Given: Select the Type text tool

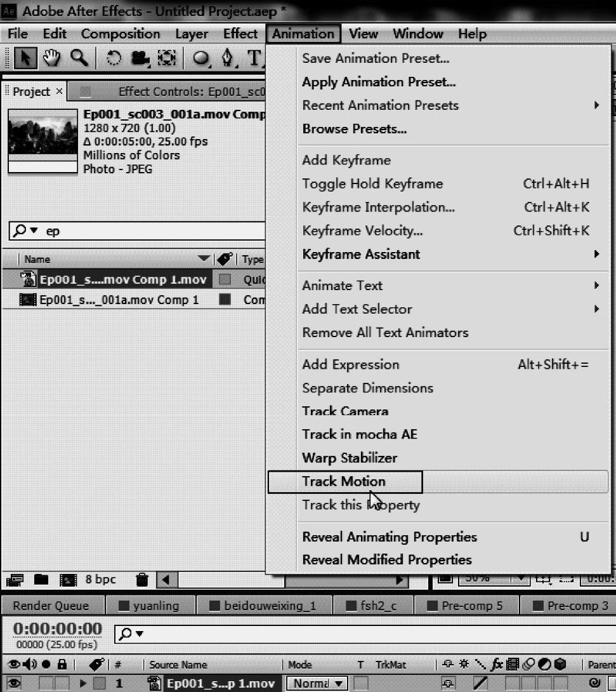Looking at the screenshot, I should (254, 58).
